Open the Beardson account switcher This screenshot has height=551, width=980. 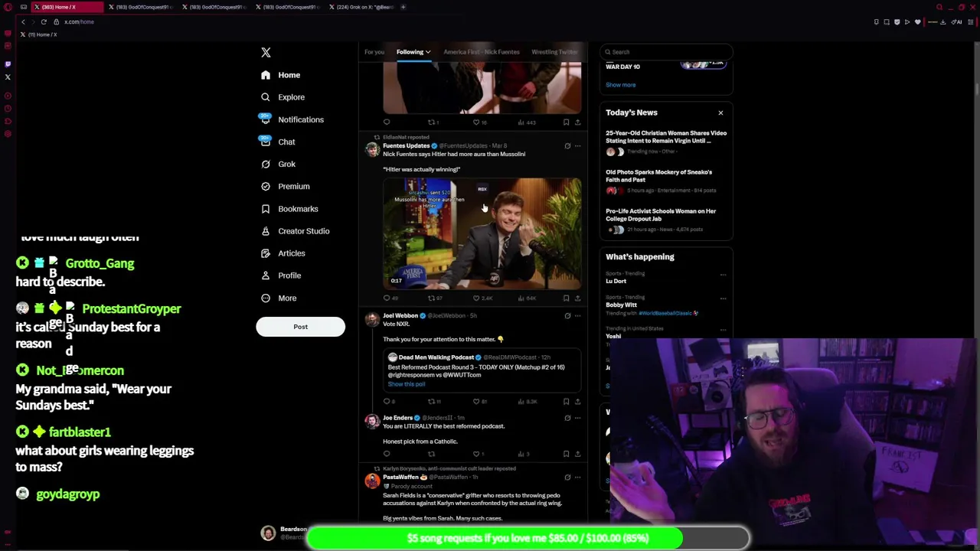click(x=283, y=533)
